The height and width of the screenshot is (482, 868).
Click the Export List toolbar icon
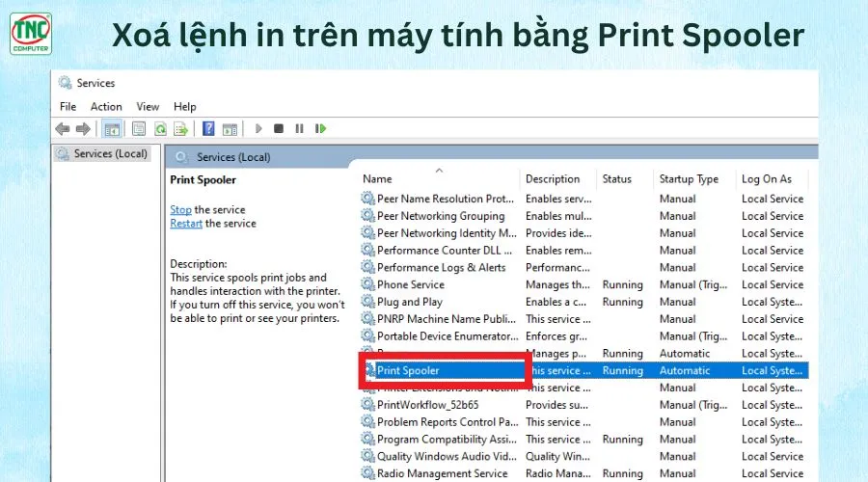pos(181,129)
